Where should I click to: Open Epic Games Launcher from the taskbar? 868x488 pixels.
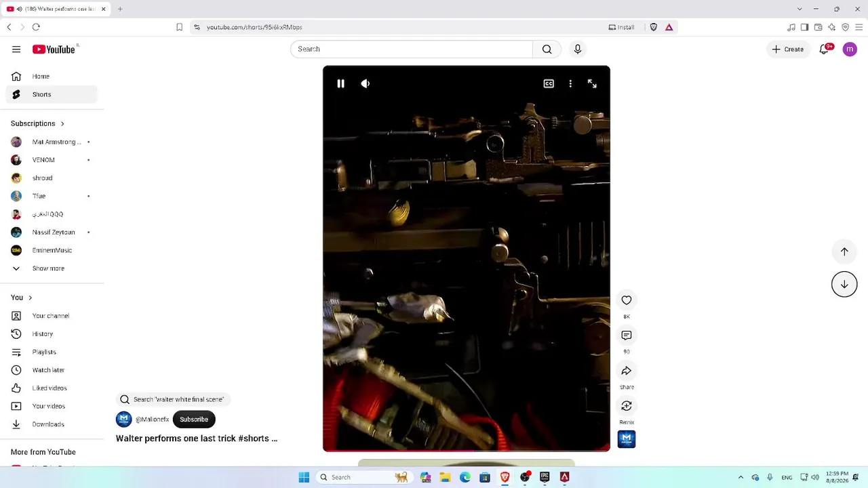click(x=545, y=477)
